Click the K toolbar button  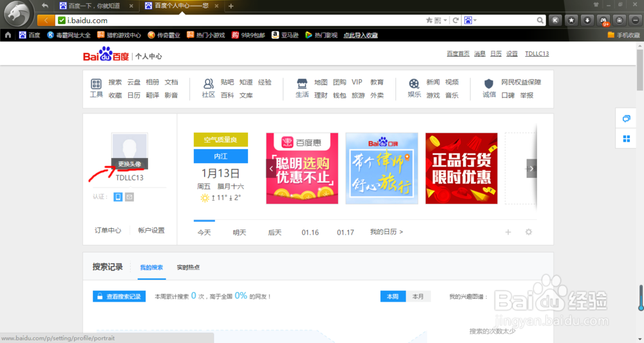[555, 20]
